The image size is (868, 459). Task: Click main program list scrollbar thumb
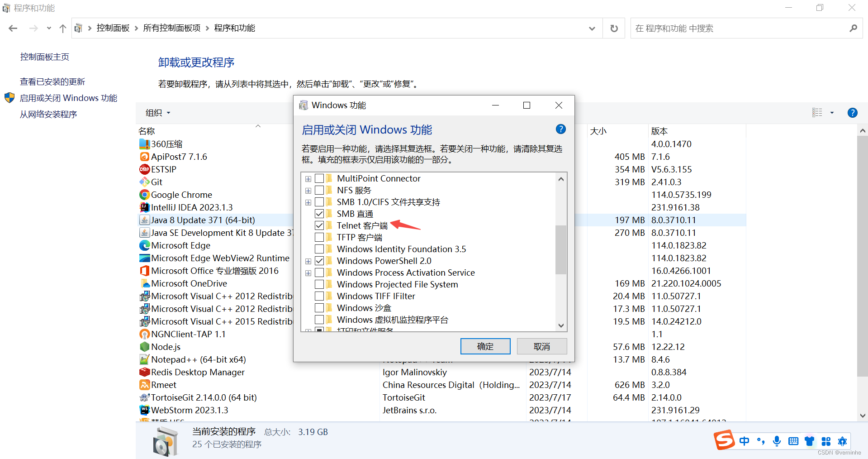coord(863,256)
